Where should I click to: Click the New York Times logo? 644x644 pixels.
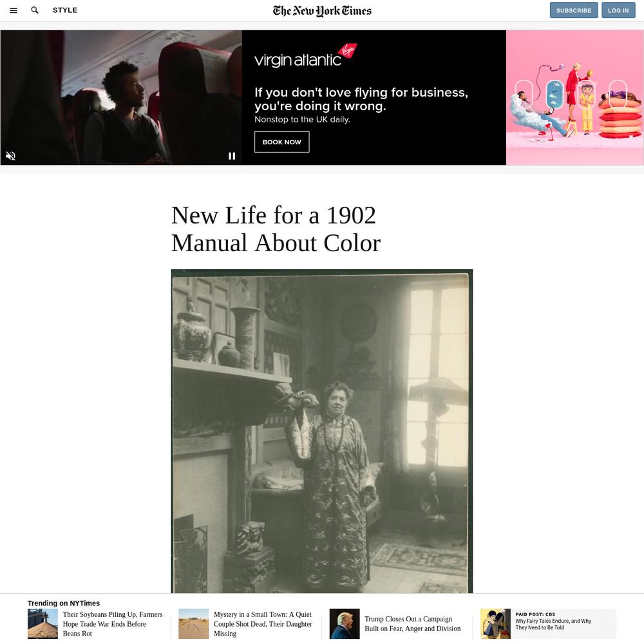point(322,11)
